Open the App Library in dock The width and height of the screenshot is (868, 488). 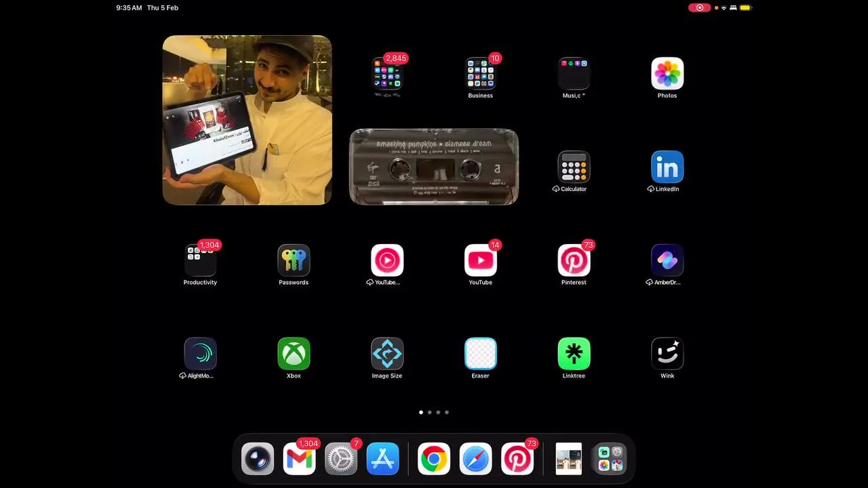click(610, 459)
